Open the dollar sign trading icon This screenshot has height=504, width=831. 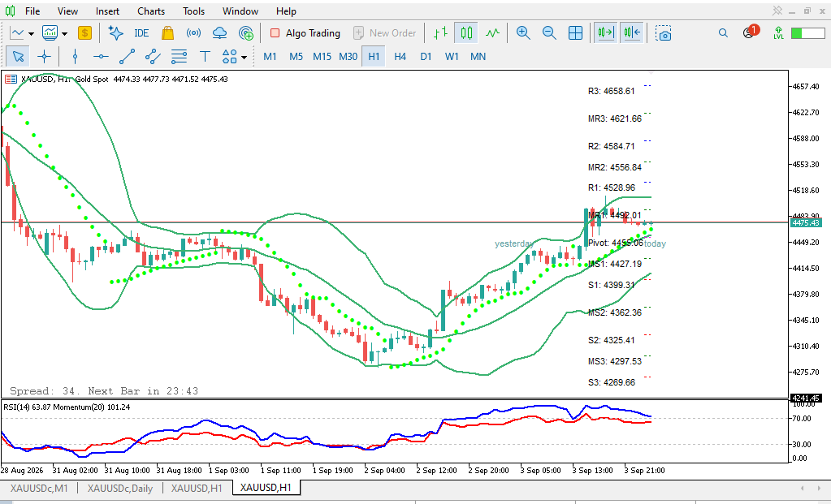click(x=84, y=32)
